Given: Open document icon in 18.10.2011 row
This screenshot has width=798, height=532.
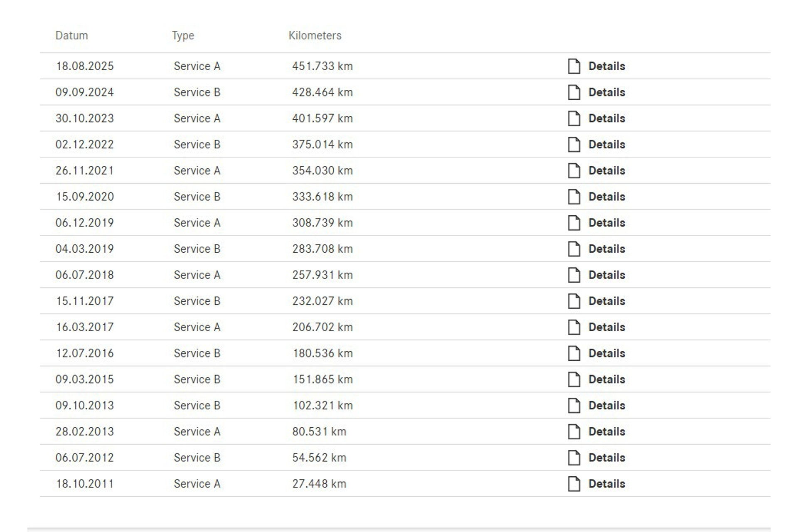Looking at the screenshot, I should [574, 484].
